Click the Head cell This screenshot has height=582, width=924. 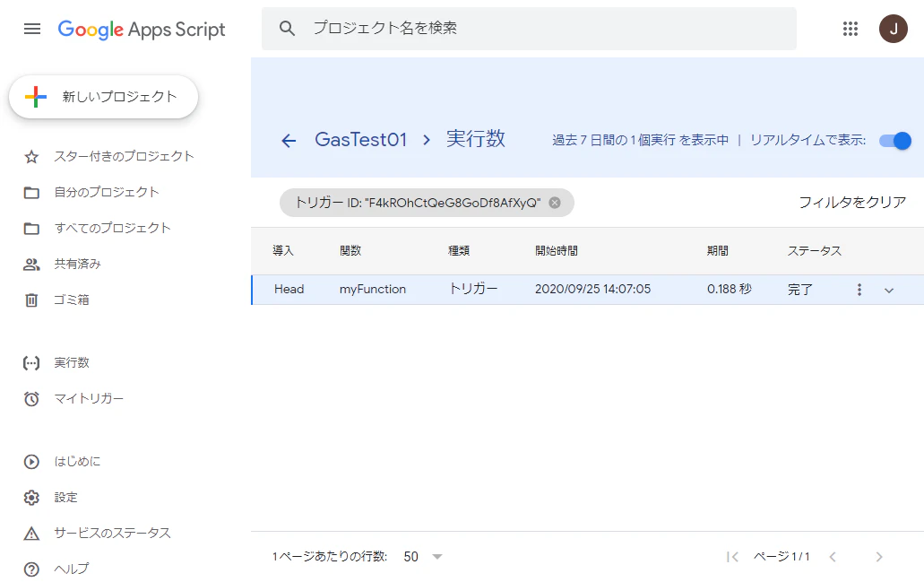tap(289, 290)
